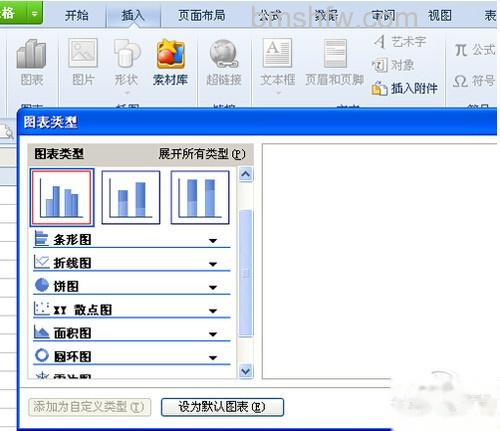Click the XY 散点图 scatter icon
This screenshot has height=431, width=500.
42,308
